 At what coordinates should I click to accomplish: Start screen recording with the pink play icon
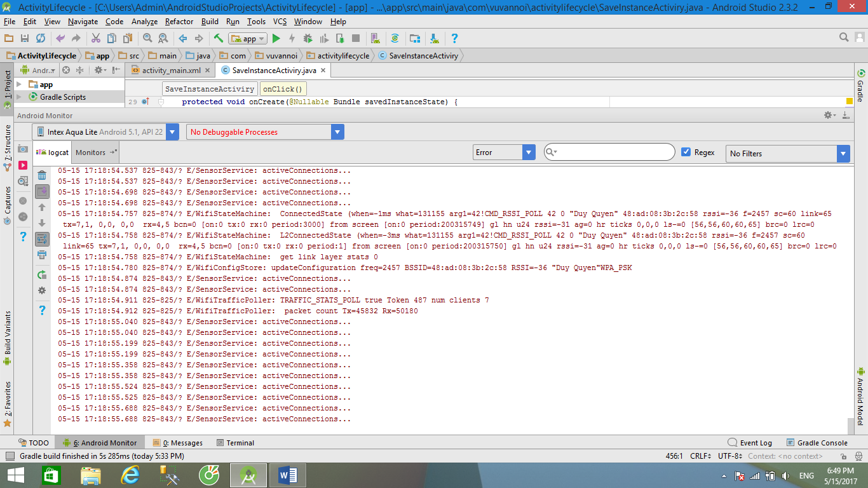pyautogui.click(x=23, y=165)
